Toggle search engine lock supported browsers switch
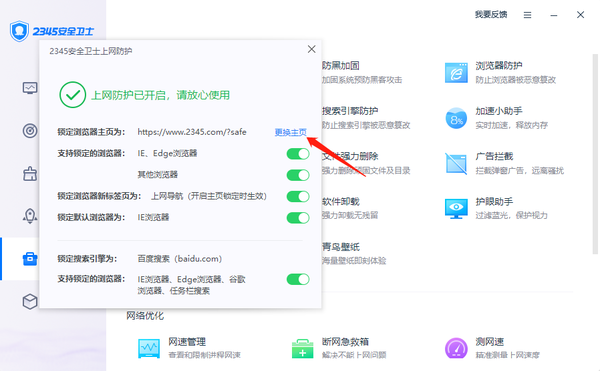Image resolution: width=600 pixels, height=371 pixels. pyautogui.click(x=298, y=279)
